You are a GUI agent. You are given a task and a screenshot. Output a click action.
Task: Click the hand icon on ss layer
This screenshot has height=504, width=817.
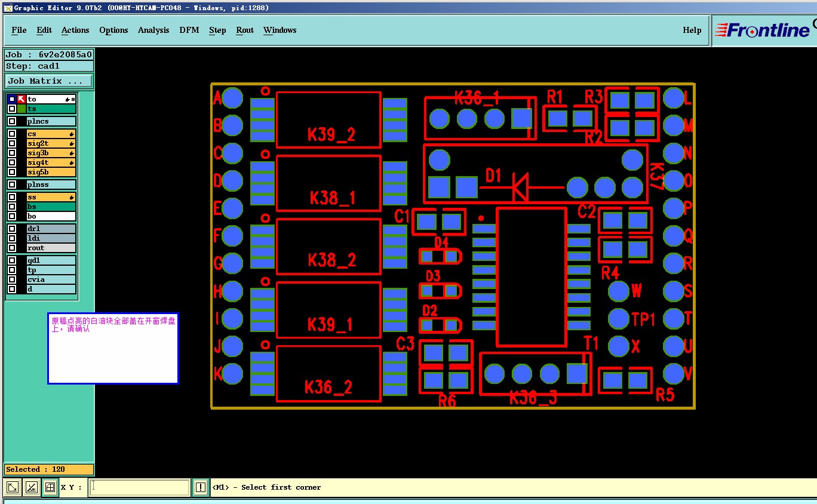(x=72, y=198)
